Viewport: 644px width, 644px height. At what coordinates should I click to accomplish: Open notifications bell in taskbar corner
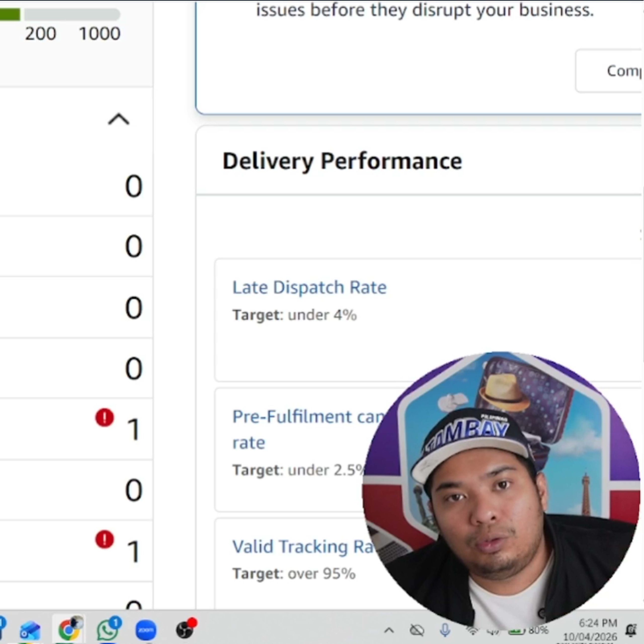tap(631, 630)
